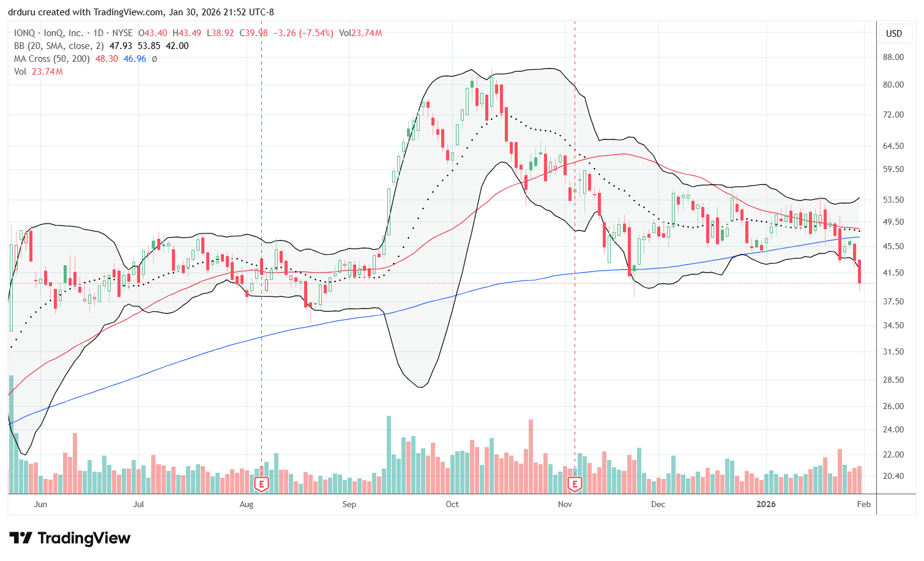Click the tallest mid-September volume bar
Image resolution: width=924 pixels, height=561 pixels.
point(389,454)
